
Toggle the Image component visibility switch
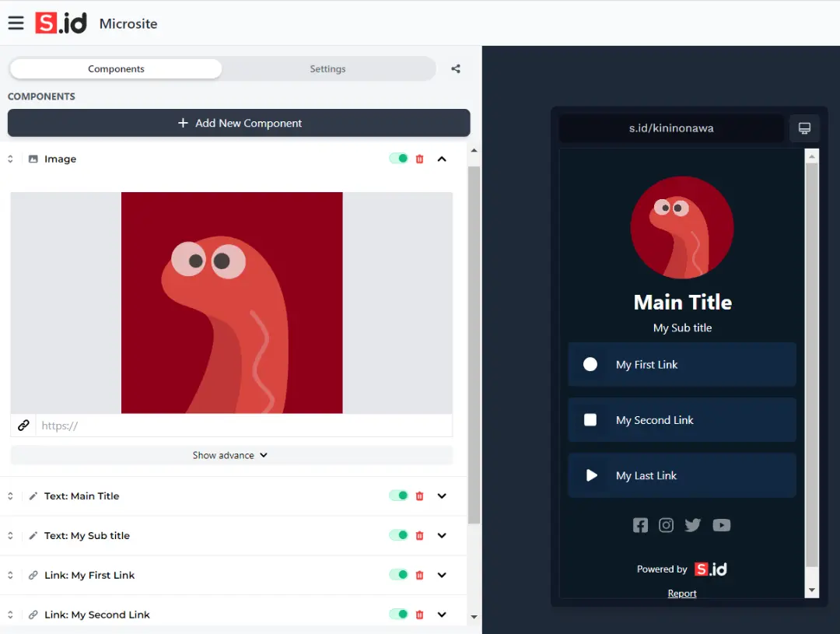[x=398, y=159]
